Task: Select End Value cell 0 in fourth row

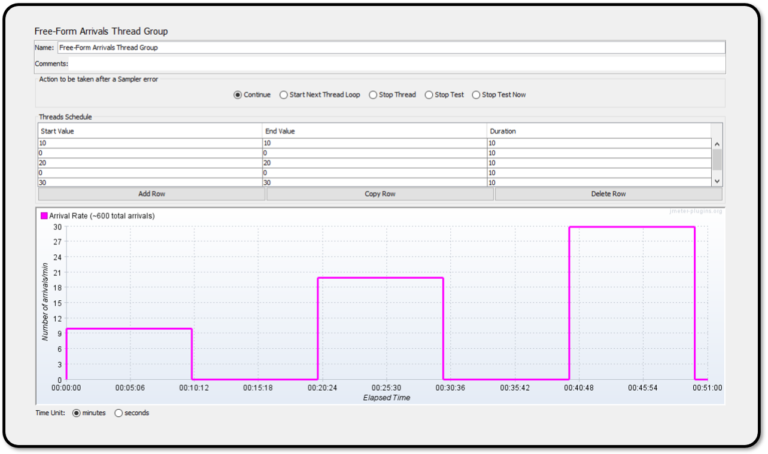Action: coord(375,173)
